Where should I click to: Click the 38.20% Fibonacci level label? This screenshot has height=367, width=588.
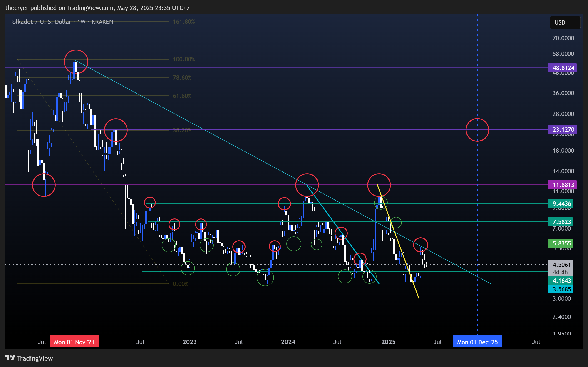(x=182, y=130)
